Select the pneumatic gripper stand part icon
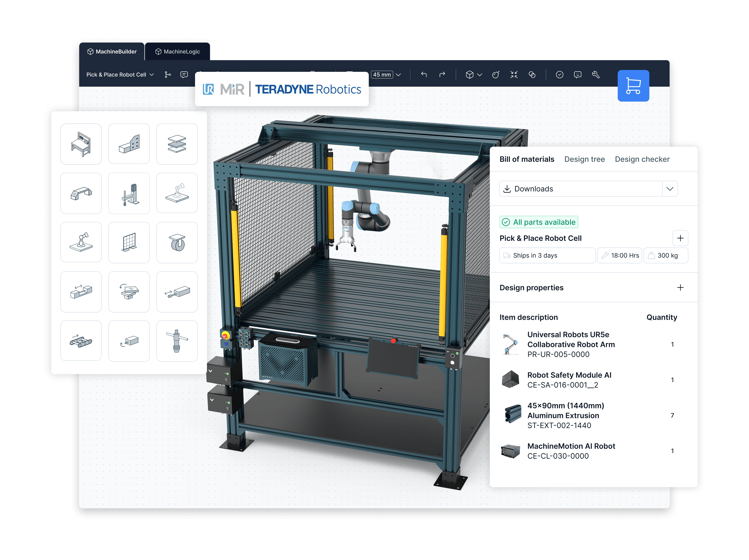This screenshot has height=560, width=749. point(129,193)
